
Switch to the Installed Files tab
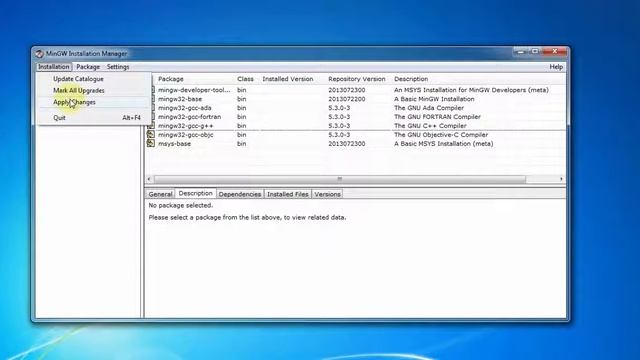point(287,194)
